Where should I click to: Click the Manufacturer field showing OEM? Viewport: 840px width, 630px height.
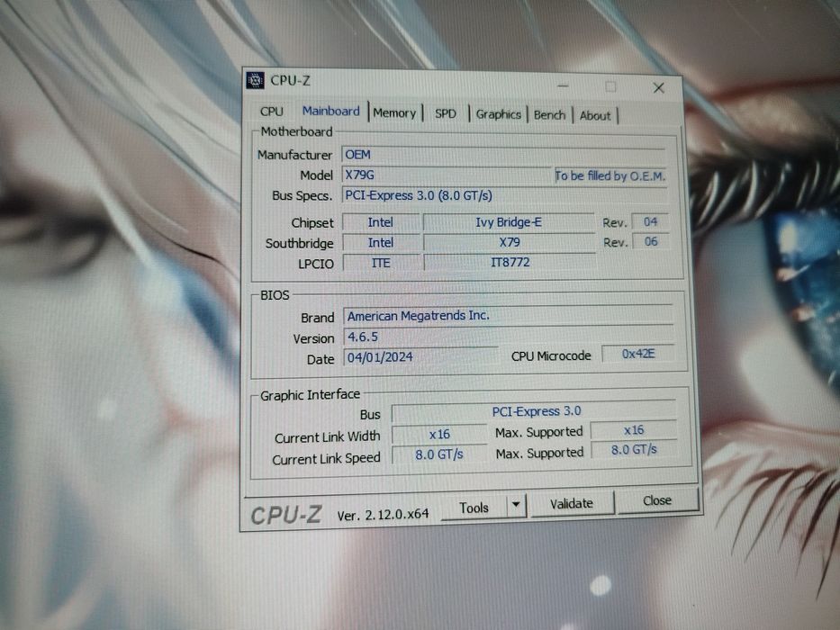(x=503, y=155)
